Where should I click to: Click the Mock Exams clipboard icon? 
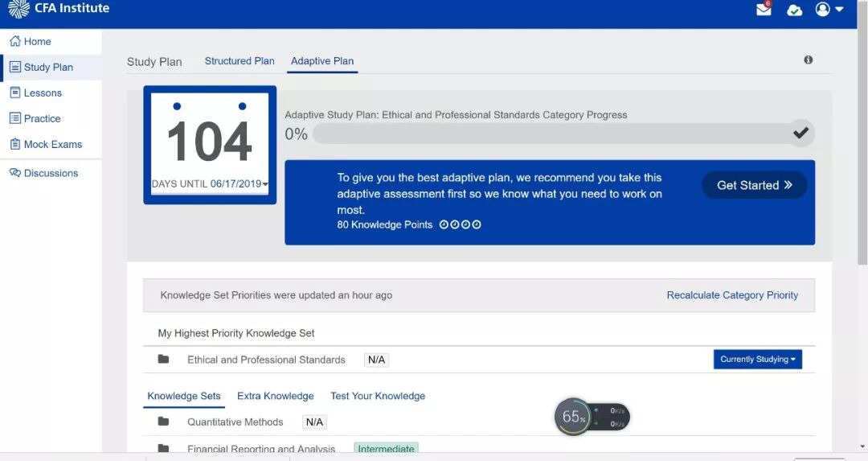(x=15, y=144)
